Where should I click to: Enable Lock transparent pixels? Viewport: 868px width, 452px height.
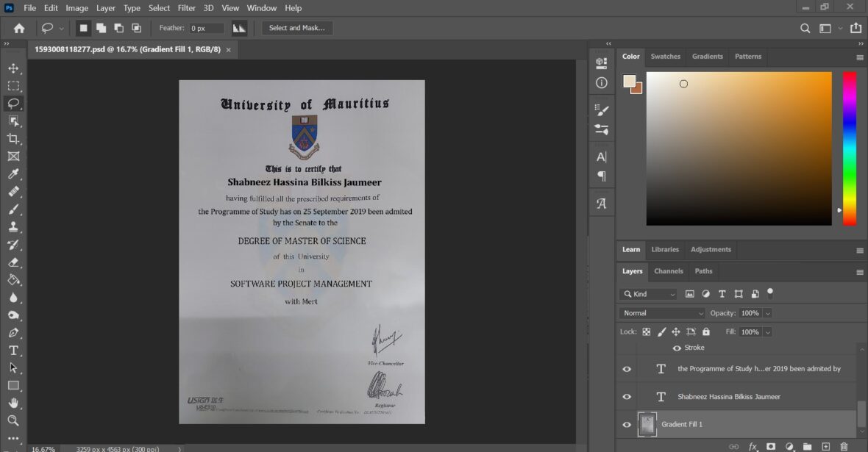(645, 331)
